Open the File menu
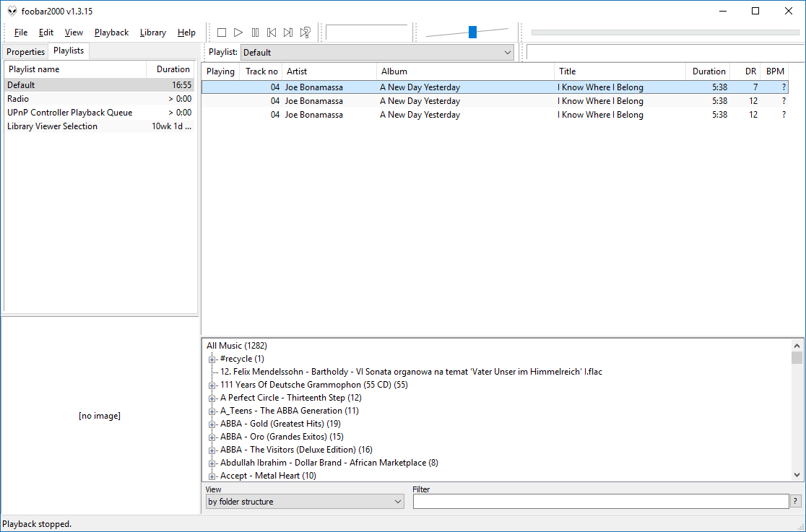The image size is (806, 532). 20,32
